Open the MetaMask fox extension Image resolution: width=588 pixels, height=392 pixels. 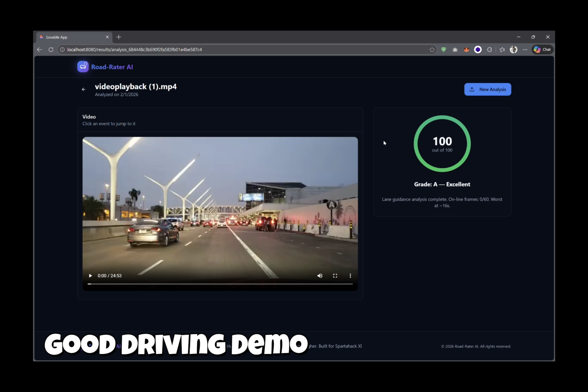click(x=466, y=49)
